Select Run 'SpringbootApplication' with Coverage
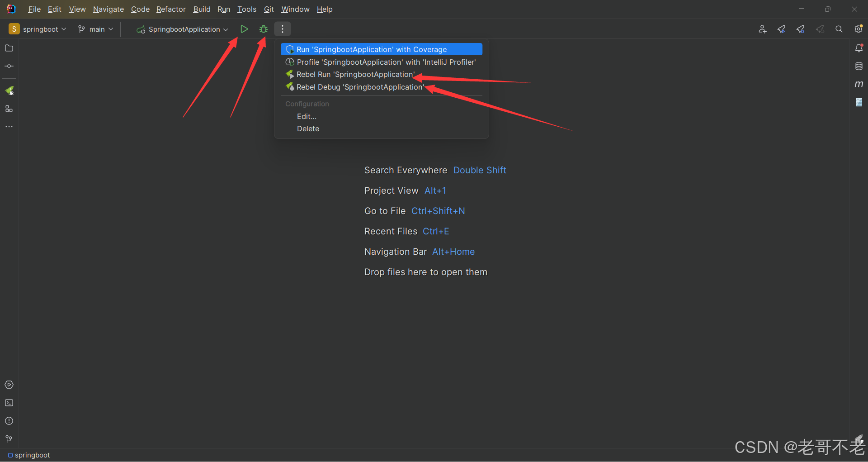 [382, 49]
